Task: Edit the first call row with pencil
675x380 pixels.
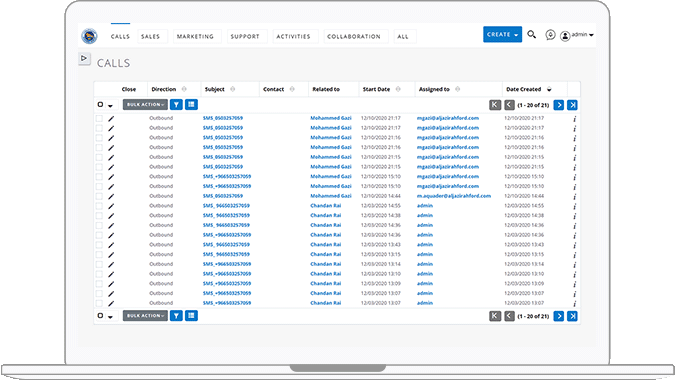Action: (x=111, y=118)
